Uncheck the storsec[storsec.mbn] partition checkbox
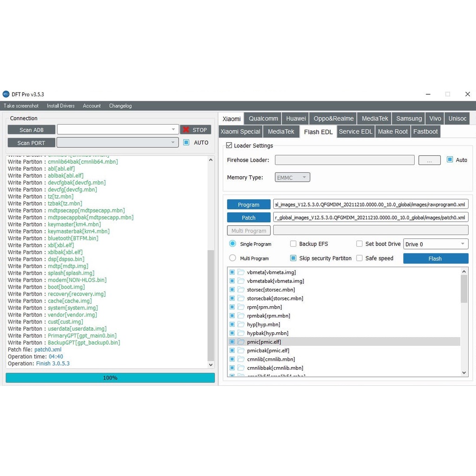The width and height of the screenshot is (476, 476). [232, 289]
